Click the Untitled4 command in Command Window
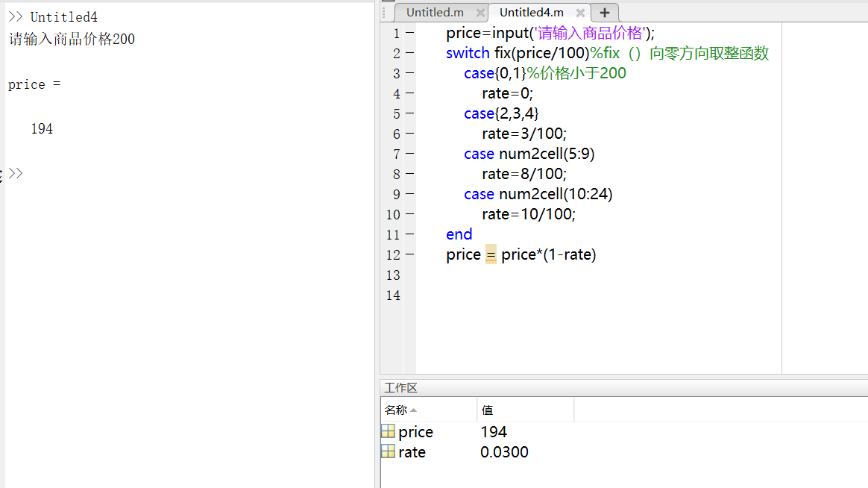868x488 pixels. [x=63, y=17]
